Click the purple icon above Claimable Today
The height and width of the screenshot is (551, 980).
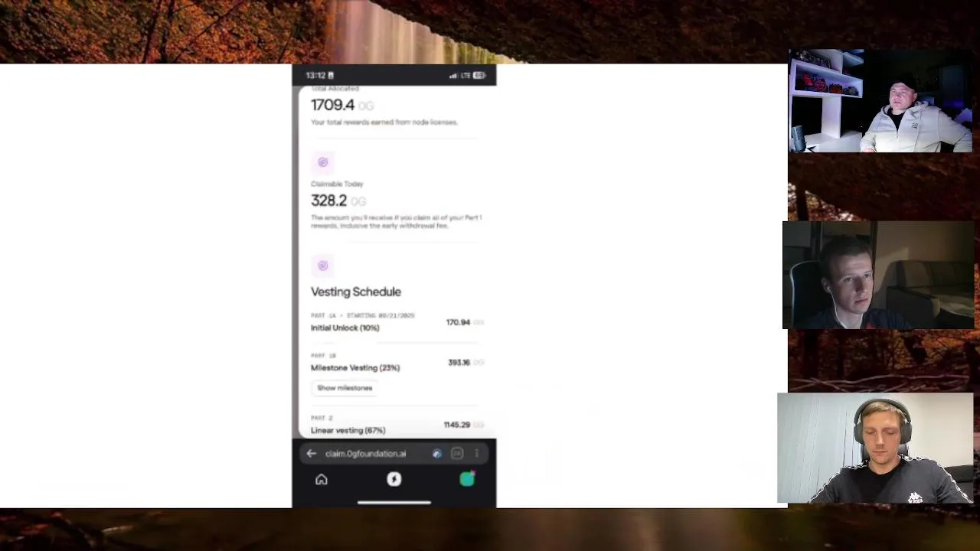click(322, 162)
